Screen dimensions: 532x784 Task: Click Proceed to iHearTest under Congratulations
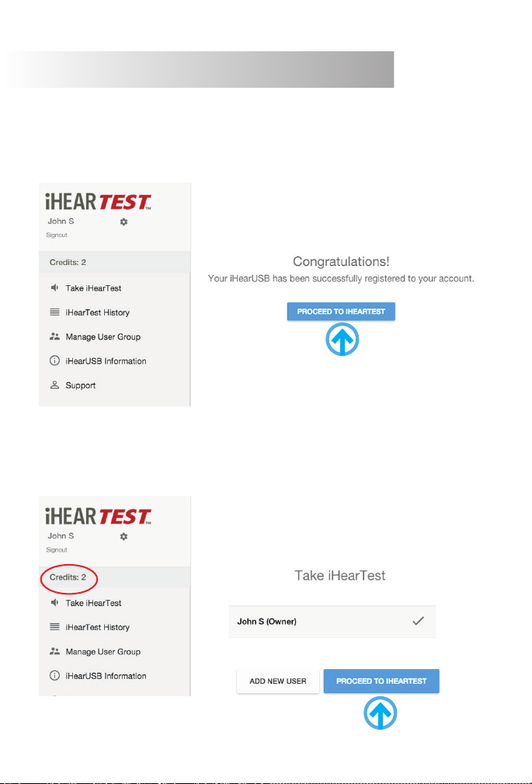341,312
